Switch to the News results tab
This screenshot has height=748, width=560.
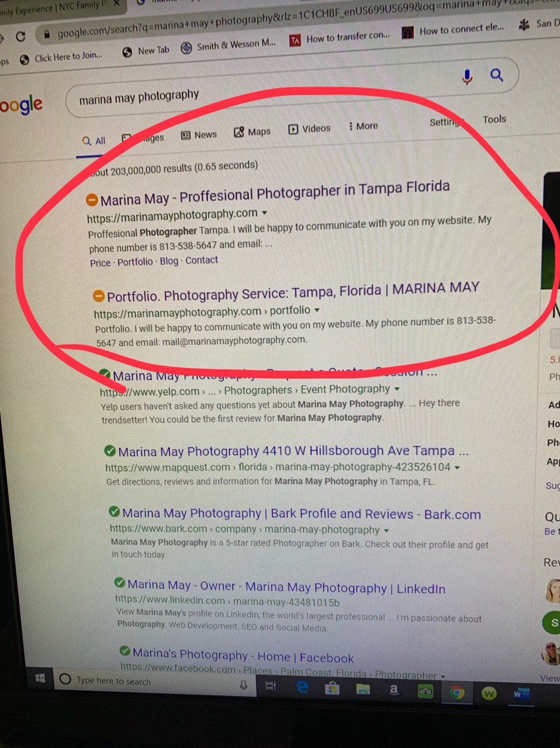coord(199,135)
